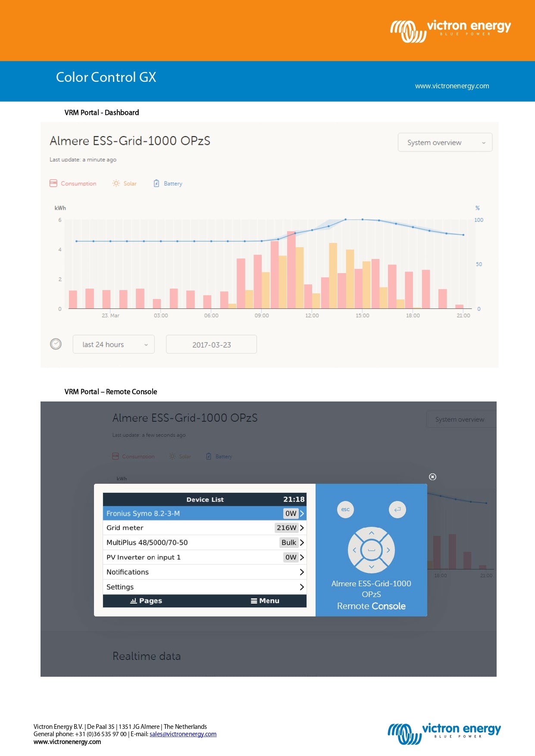Viewport: 535px width, 756px height.
Task: Click the down arrow on console navigation pad
Action: (371, 566)
